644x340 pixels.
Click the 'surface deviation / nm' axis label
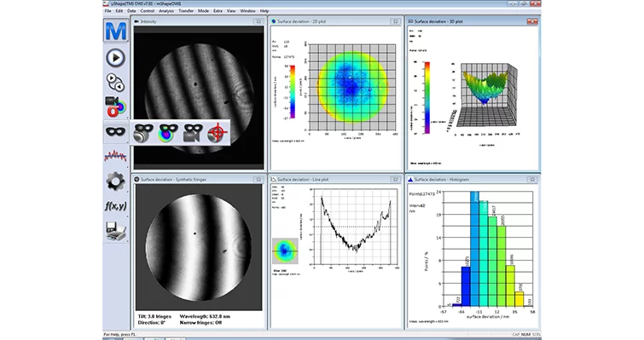pyautogui.click(x=488, y=317)
